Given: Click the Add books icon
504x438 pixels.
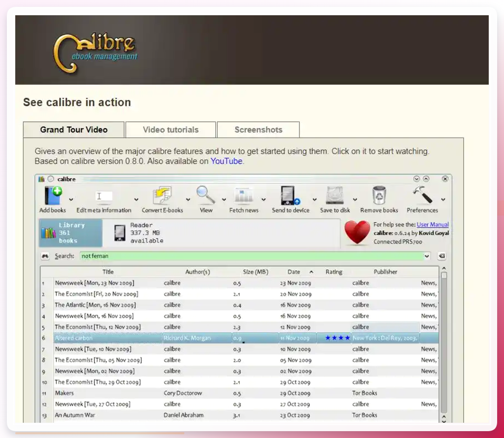Looking at the screenshot, I should click(53, 196).
